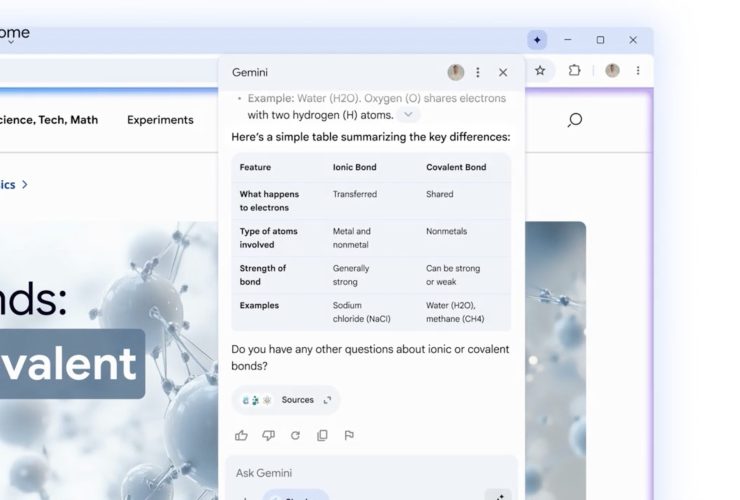The width and height of the screenshot is (740, 500).
Task: Click the expand arrows on Sources chip
Action: pyautogui.click(x=328, y=400)
